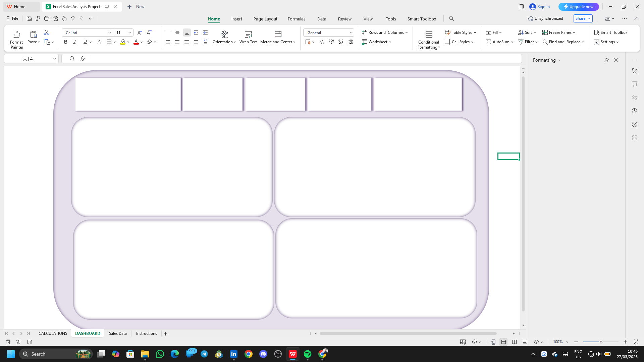Screen dimensions: 644x362
Task: Click the history icon in right sidebar
Action: pos(634,111)
